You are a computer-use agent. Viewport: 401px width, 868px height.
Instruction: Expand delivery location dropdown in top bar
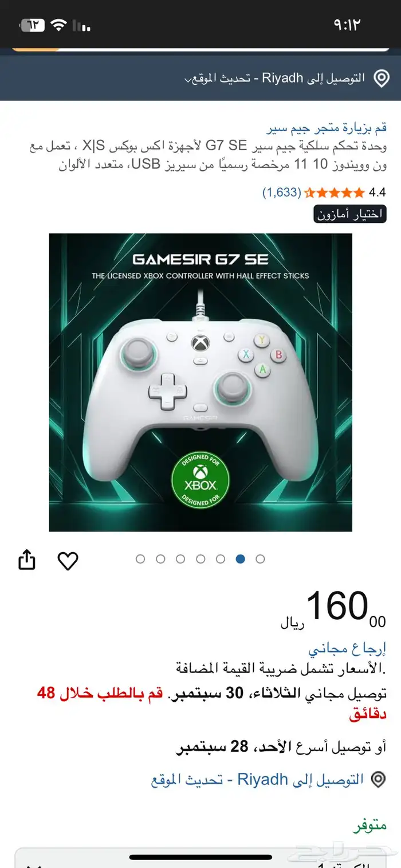click(275, 79)
